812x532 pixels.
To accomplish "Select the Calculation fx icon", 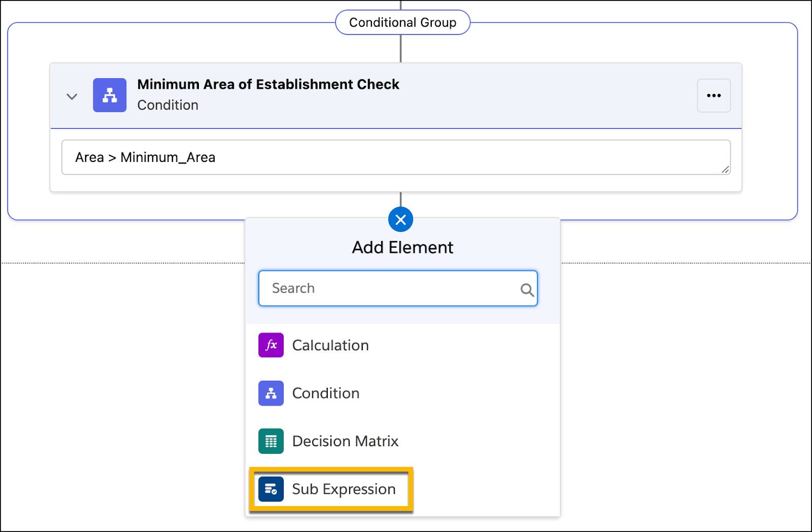I will pyautogui.click(x=271, y=345).
